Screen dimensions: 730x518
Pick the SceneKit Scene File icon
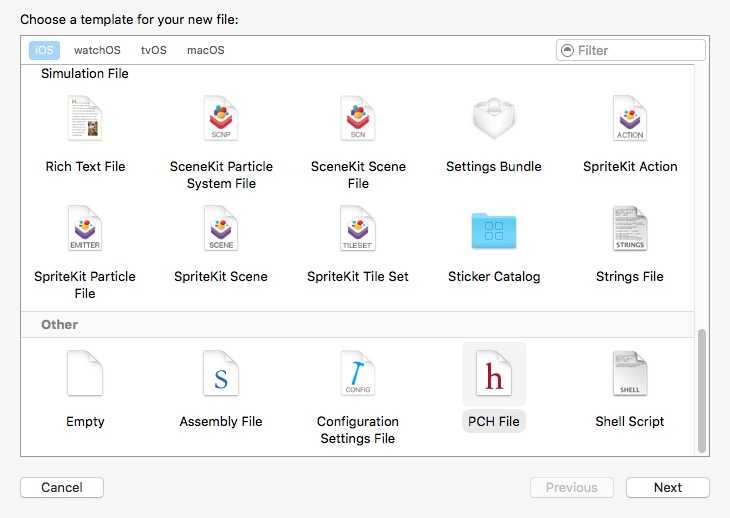(x=358, y=118)
